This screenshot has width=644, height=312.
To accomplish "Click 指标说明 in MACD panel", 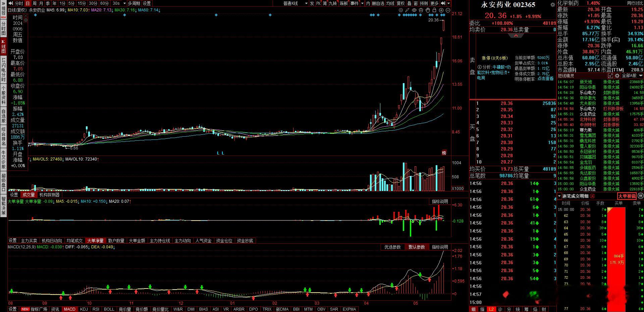I will pyautogui.click(x=440, y=247).
